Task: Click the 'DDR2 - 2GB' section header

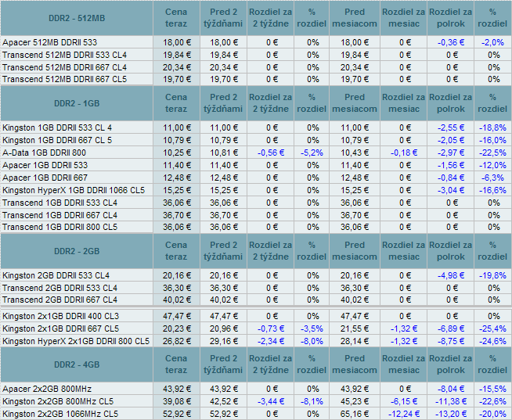Action: pos(77,251)
